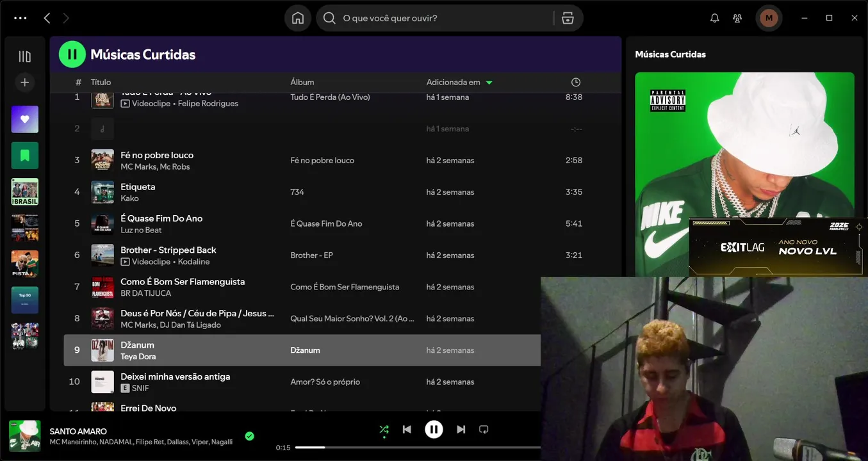Toggle shuffle mode
868x461 pixels.
(x=384, y=430)
